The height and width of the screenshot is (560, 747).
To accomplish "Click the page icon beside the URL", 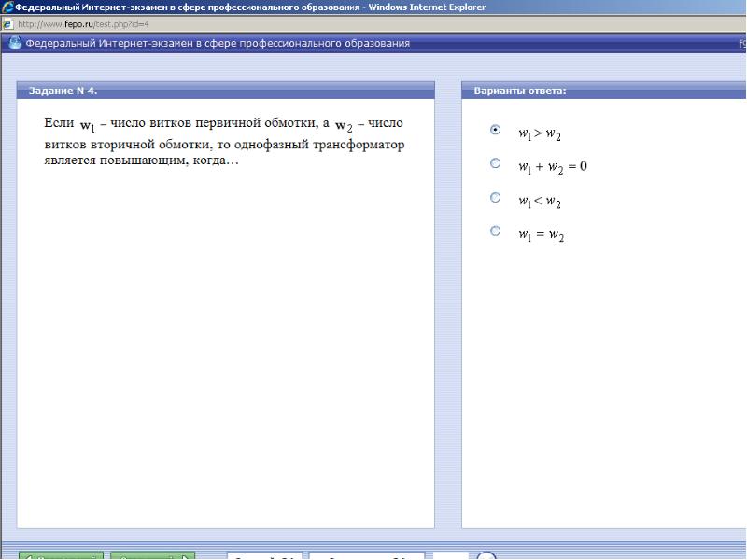I will pyautogui.click(x=7, y=24).
